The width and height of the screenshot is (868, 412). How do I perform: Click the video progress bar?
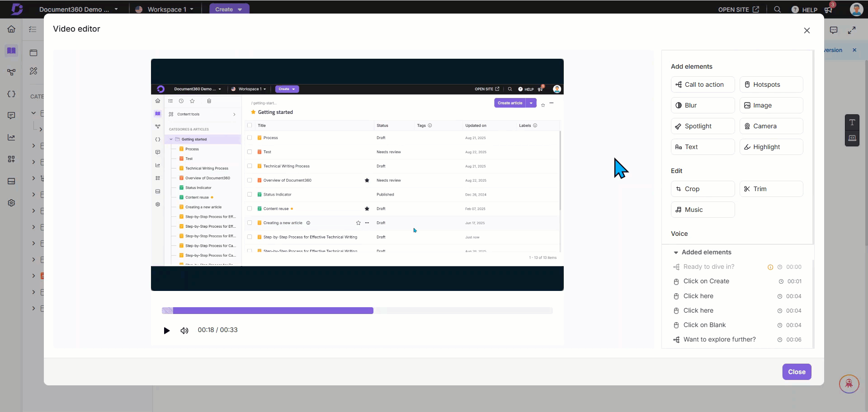tap(357, 310)
